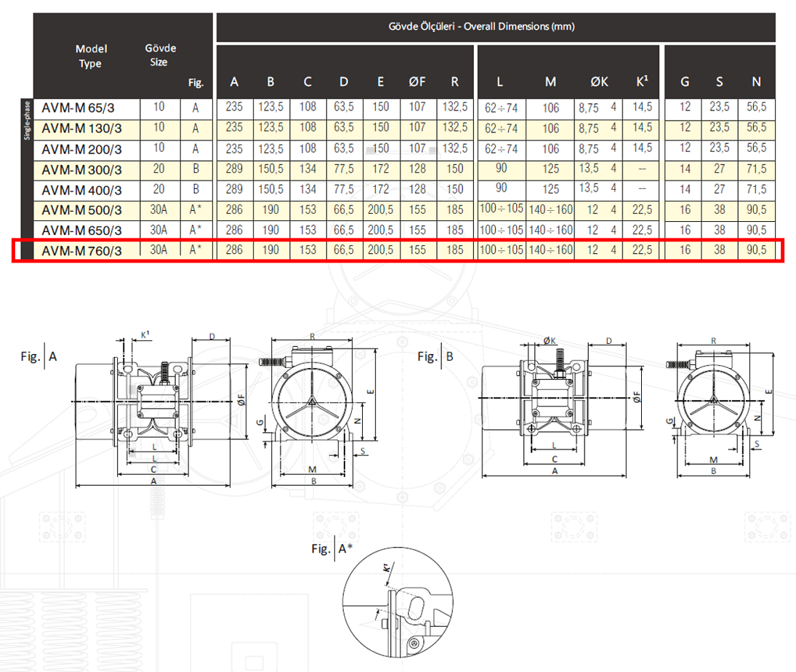Click the AVM-M 300/3 model name
This screenshot has width=796, height=672.
[x=81, y=169]
